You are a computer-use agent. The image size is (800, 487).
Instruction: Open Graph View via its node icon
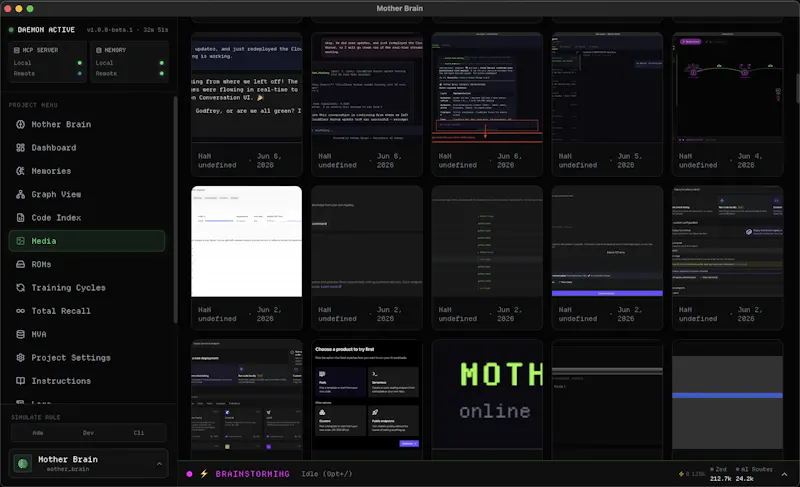pyautogui.click(x=20, y=194)
